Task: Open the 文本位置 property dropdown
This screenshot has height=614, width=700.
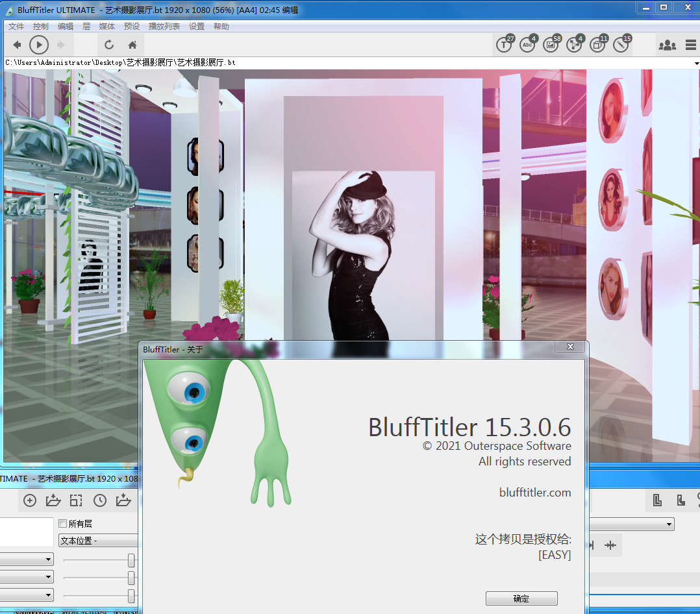Action: coord(98,541)
